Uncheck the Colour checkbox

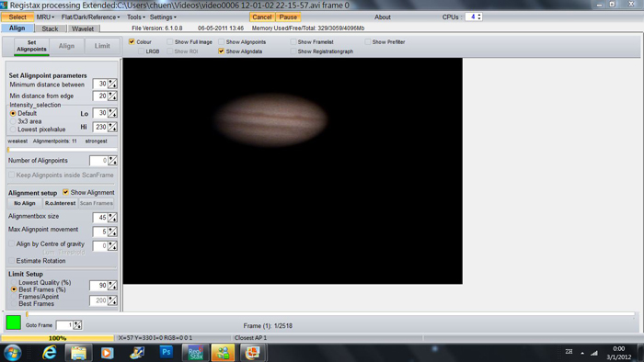pyautogui.click(x=132, y=42)
